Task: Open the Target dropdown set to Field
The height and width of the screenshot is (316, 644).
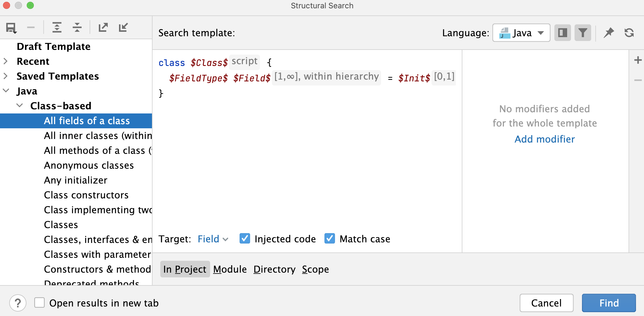Action: click(x=212, y=239)
